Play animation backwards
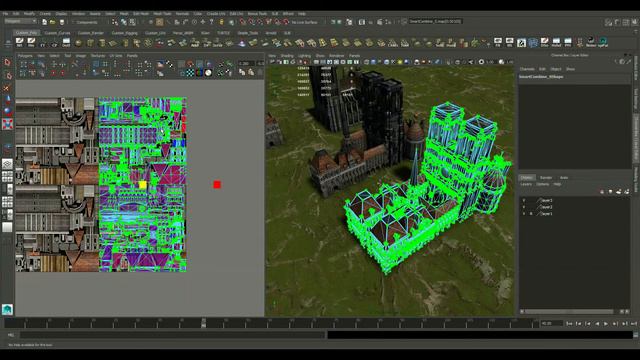Screen dimensions: 640x360 (597, 323)
